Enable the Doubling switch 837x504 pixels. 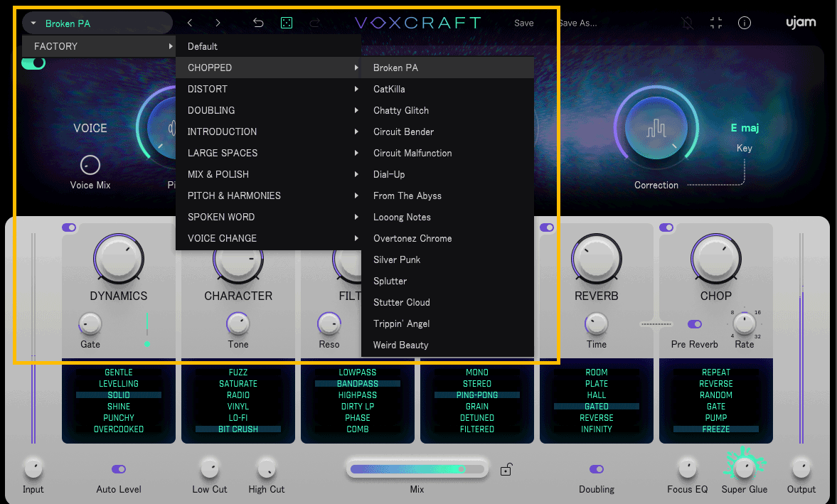597,468
